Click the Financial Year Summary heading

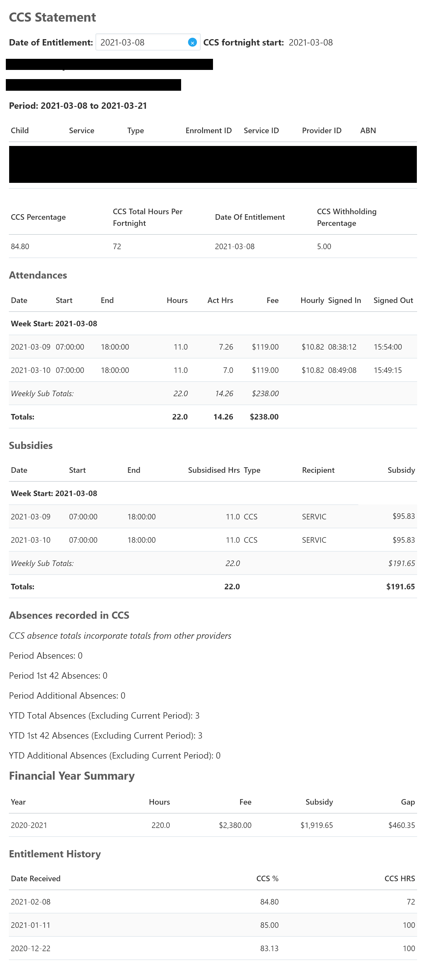click(72, 776)
